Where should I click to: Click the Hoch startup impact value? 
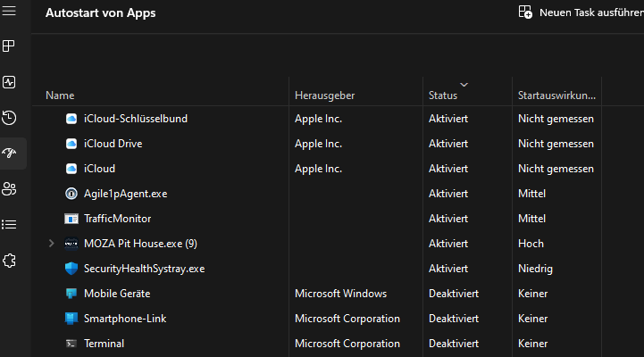coord(531,244)
